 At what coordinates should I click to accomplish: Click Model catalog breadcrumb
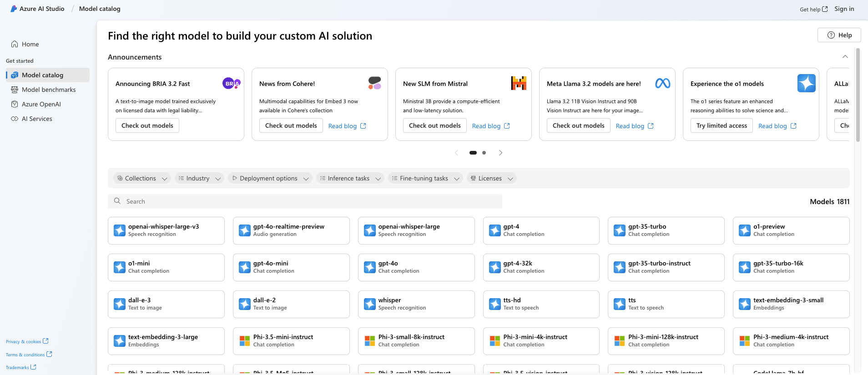(x=100, y=9)
